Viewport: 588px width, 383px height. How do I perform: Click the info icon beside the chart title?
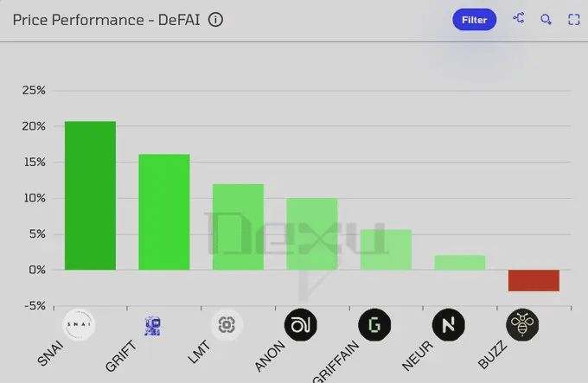coord(215,20)
